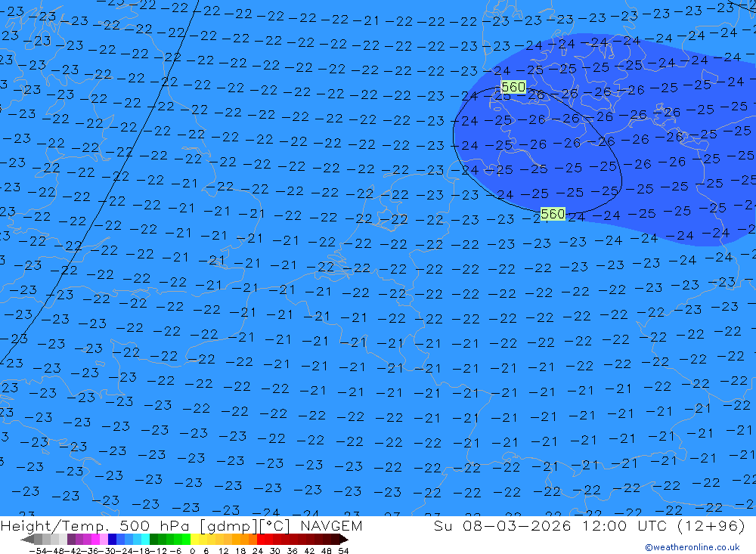
Task: Click the 'Su 08-03-2026' date text
Action: click(x=503, y=526)
